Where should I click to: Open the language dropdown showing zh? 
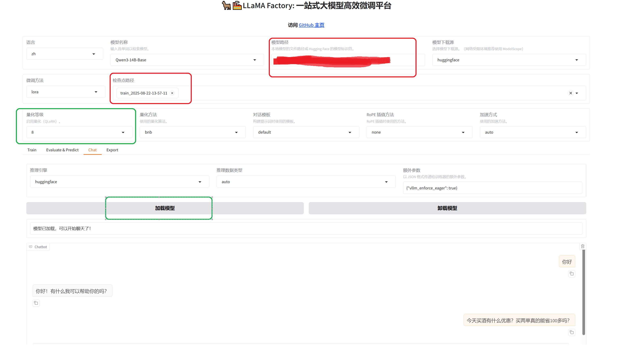pos(65,54)
